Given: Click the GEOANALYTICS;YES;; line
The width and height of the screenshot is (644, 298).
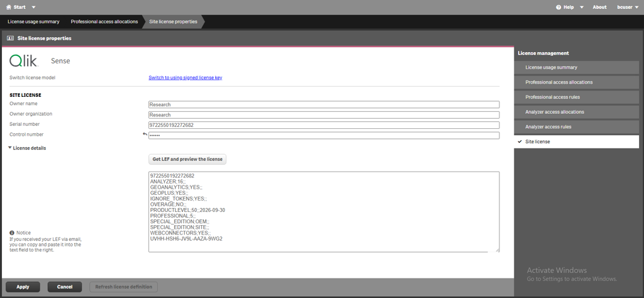Looking at the screenshot, I should [176, 187].
